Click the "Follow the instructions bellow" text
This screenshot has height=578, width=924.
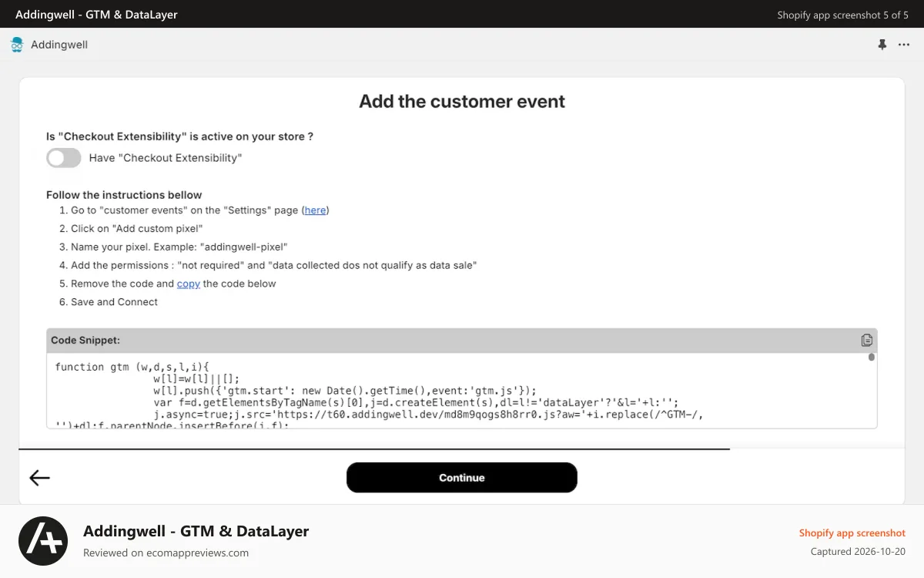click(124, 195)
